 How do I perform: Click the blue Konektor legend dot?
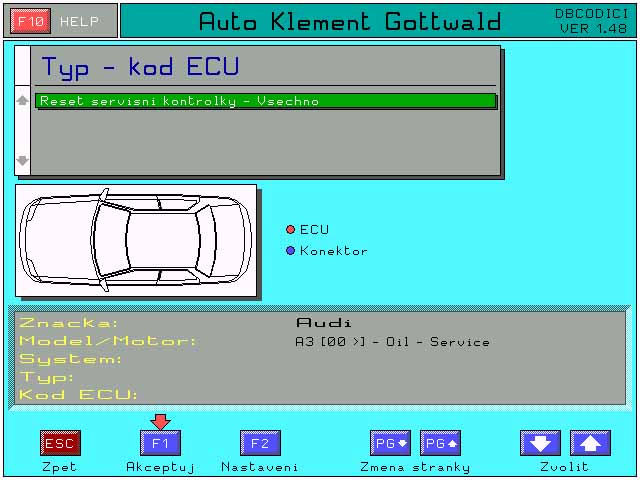click(291, 251)
